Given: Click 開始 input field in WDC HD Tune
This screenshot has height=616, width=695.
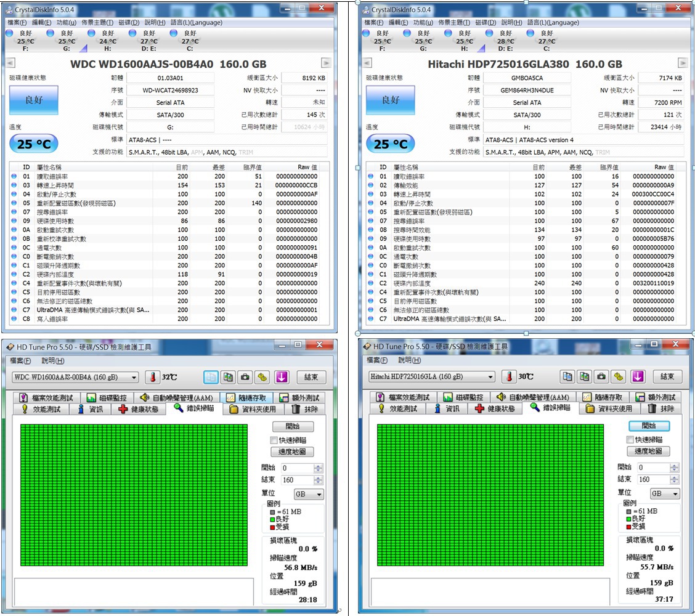Looking at the screenshot, I should point(298,468).
